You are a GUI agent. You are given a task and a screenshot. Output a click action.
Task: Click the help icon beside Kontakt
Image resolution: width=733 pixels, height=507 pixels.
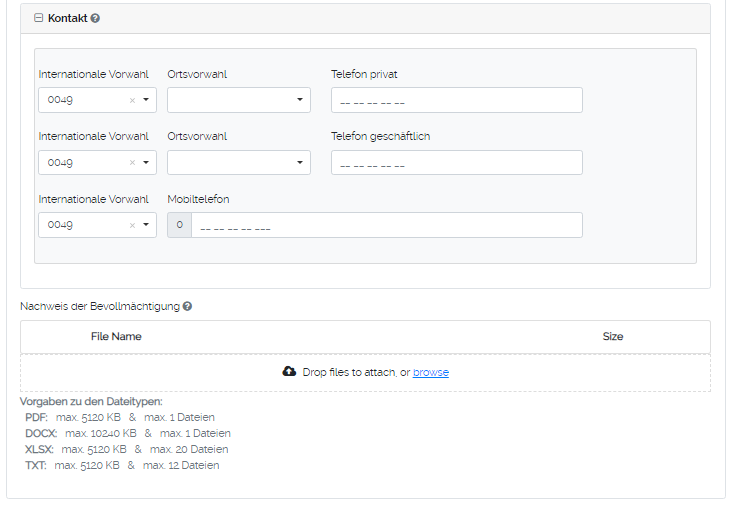click(x=95, y=18)
